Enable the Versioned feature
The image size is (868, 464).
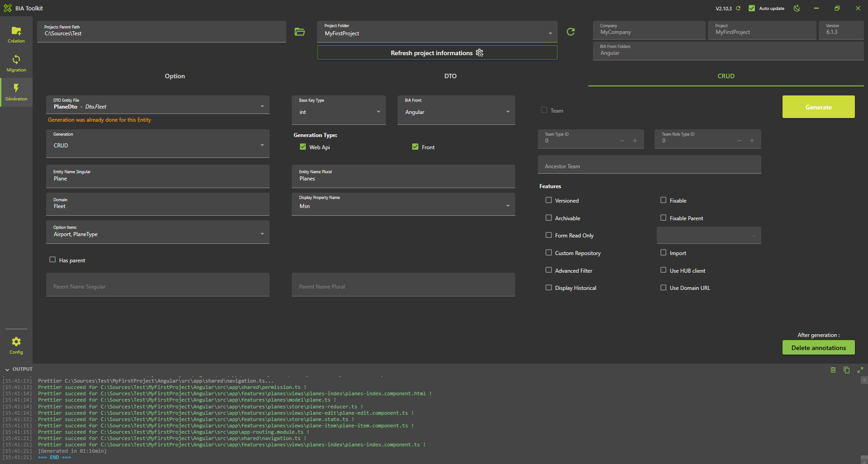(549, 200)
